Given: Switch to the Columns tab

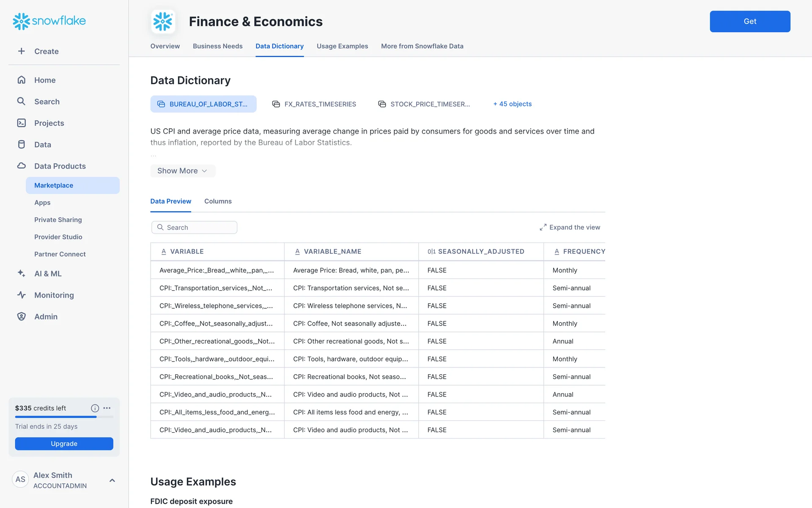Looking at the screenshot, I should click(x=218, y=201).
